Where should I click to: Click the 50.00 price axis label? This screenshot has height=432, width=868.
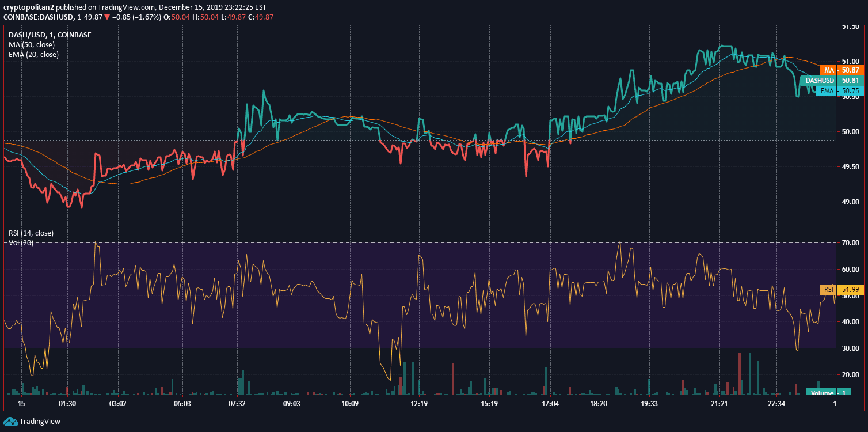[851, 132]
